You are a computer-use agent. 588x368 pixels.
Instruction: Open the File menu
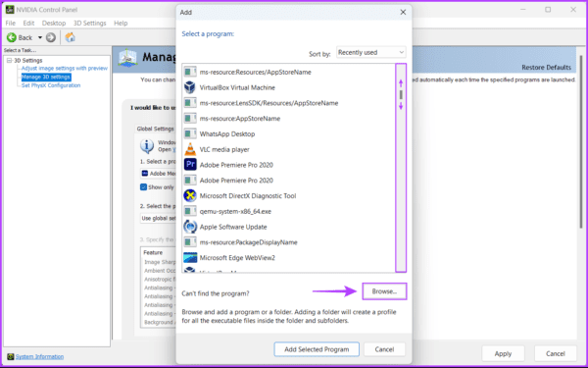pyautogui.click(x=11, y=23)
